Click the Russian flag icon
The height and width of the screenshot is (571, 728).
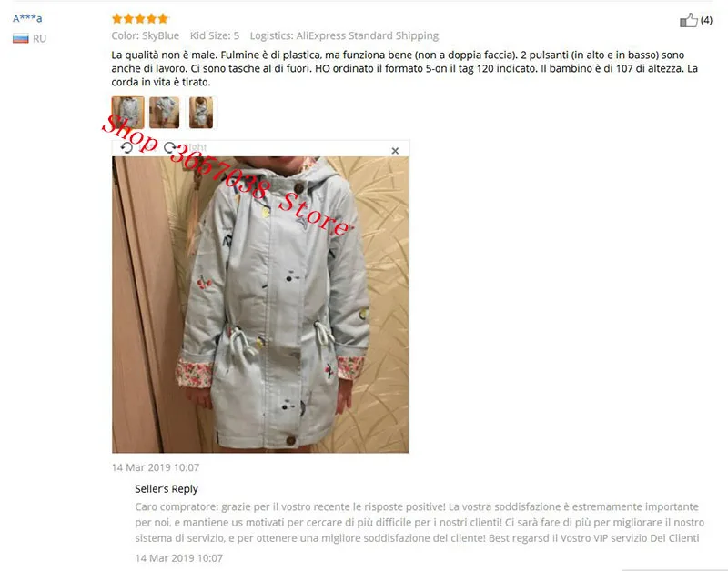click(20, 38)
